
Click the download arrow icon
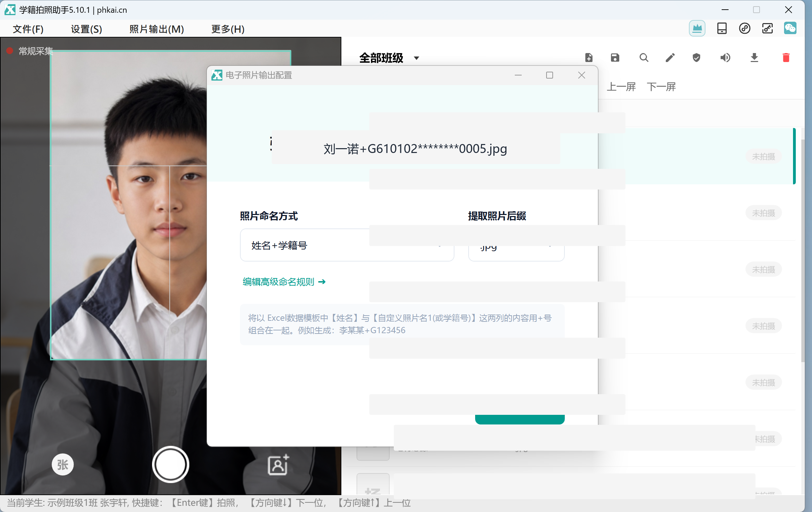pyautogui.click(x=754, y=58)
